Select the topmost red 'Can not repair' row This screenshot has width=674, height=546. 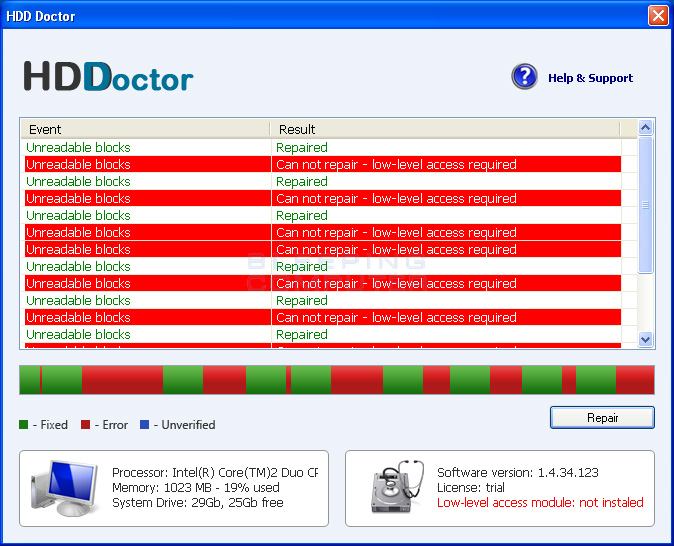click(x=323, y=164)
